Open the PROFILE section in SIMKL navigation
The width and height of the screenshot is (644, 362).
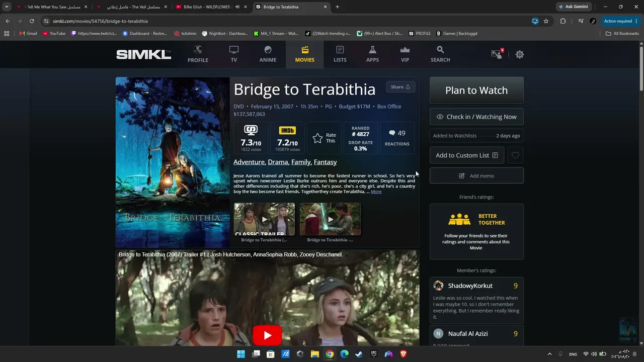coord(198,54)
